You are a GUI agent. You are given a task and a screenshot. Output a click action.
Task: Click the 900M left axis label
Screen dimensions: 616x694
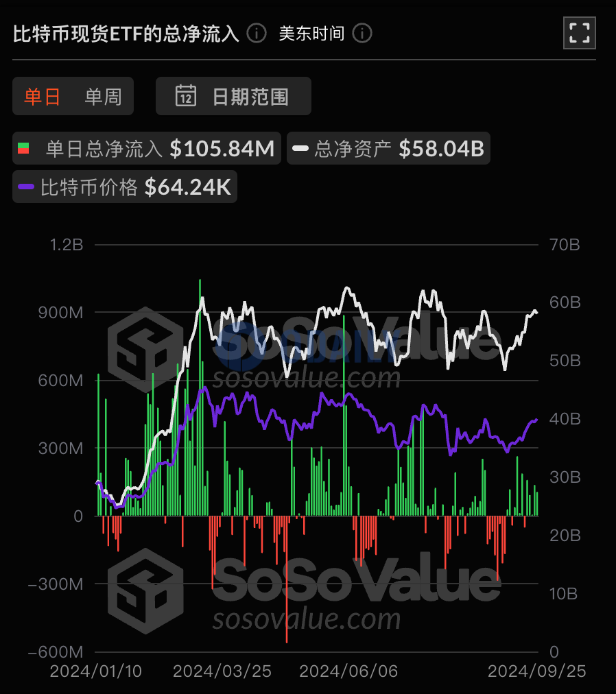pyautogui.click(x=60, y=313)
